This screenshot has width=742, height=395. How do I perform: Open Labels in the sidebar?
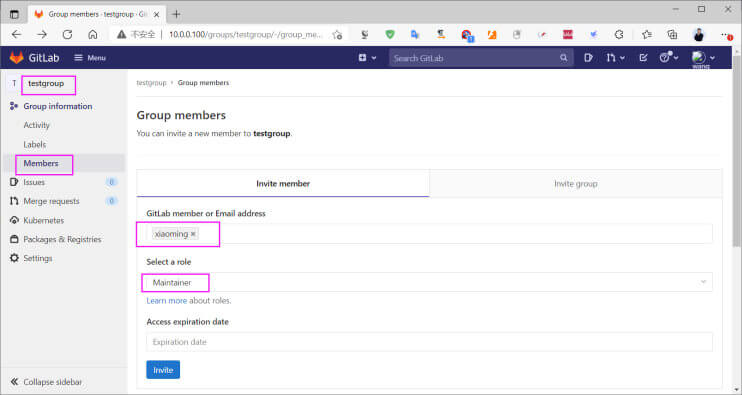coord(35,144)
